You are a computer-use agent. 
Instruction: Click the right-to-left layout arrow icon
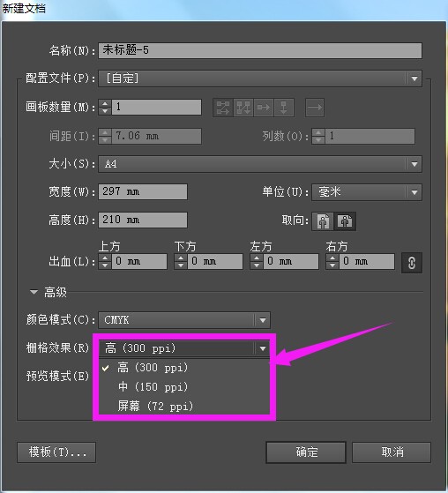tap(315, 108)
